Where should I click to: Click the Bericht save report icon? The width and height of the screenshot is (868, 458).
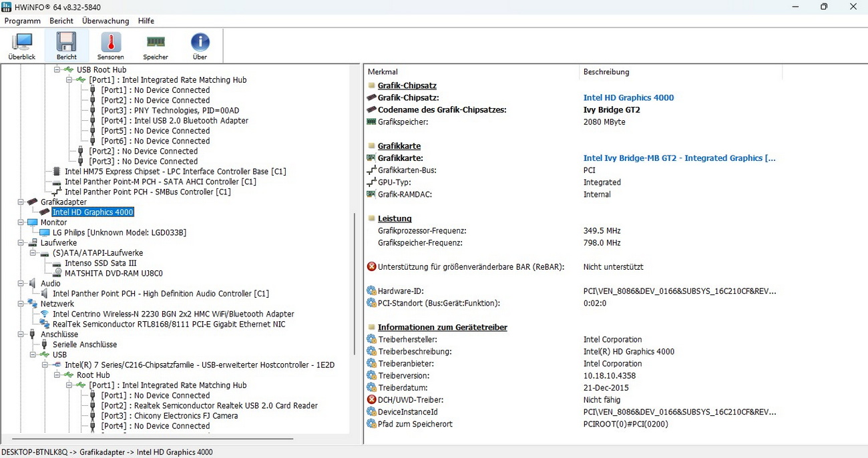(66, 45)
